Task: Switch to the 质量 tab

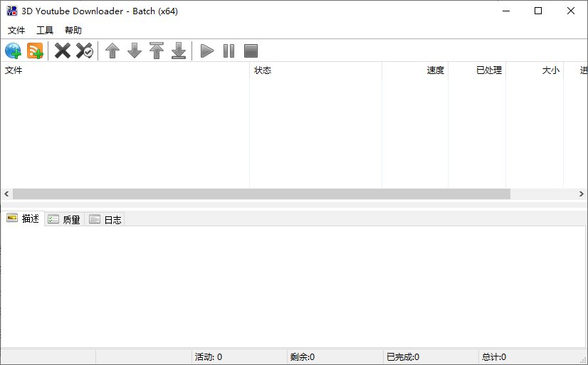Action: click(64, 220)
